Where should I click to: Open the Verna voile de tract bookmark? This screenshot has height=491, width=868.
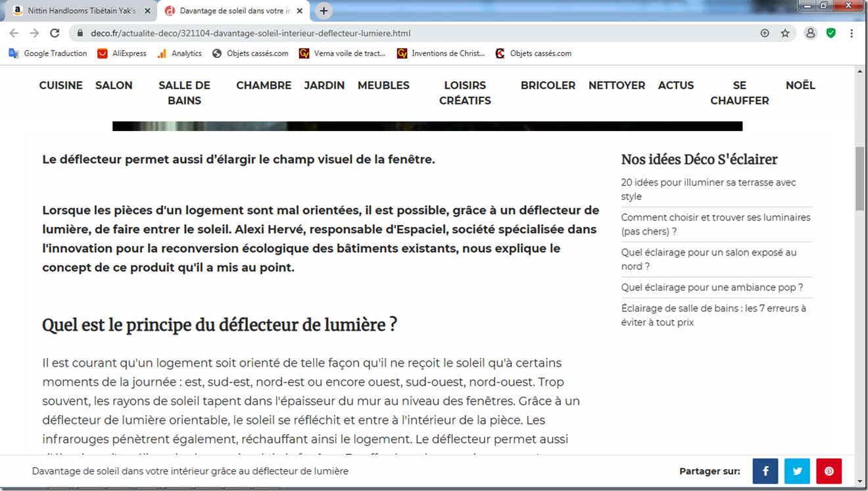pyautogui.click(x=343, y=53)
